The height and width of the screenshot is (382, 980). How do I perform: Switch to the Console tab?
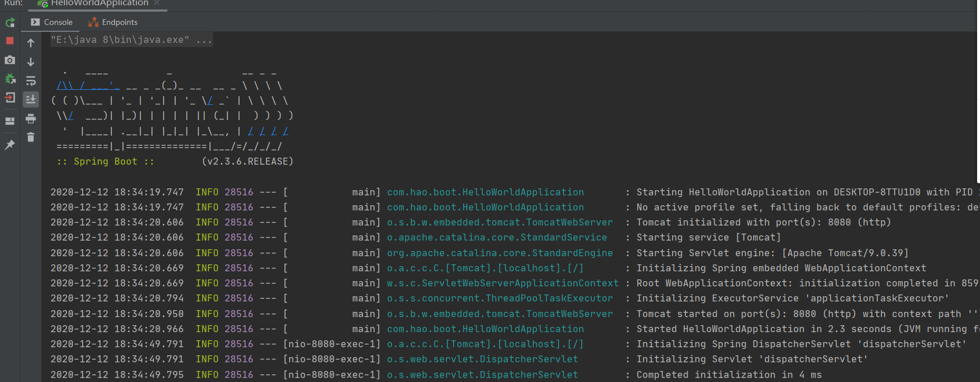tap(52, 22)
